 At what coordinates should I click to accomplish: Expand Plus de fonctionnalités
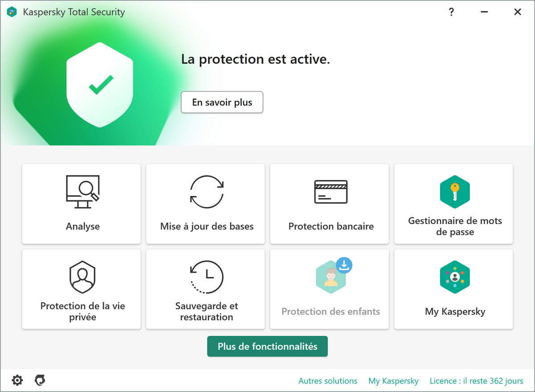267,346
